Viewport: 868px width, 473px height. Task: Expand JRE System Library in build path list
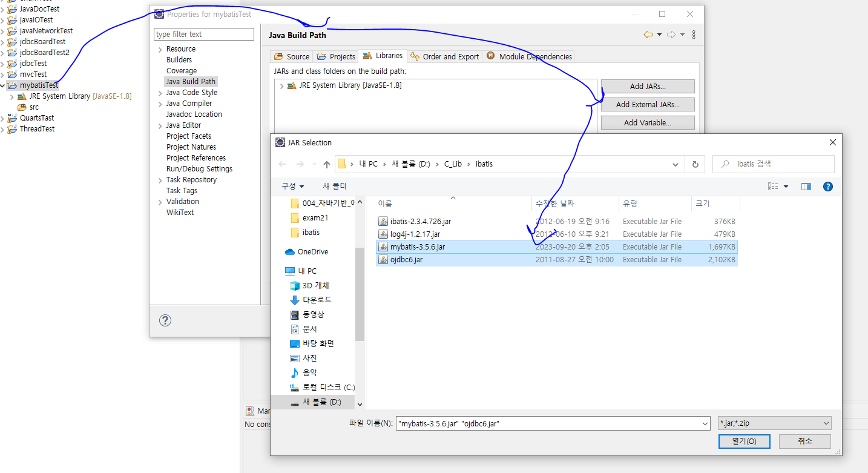tap(281, 86)
